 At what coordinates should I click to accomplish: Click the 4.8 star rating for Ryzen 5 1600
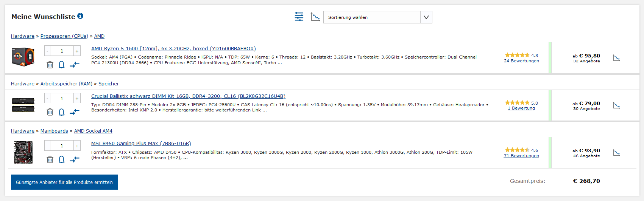pos(521,55)
